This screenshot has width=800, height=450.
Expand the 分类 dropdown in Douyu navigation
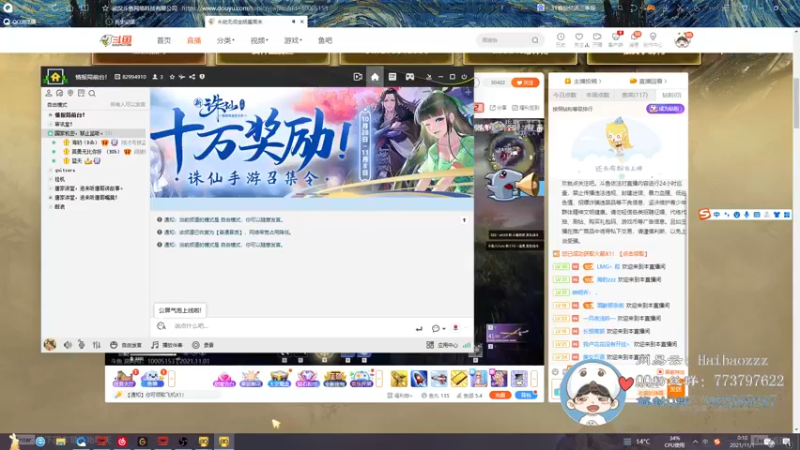point(226,40)
